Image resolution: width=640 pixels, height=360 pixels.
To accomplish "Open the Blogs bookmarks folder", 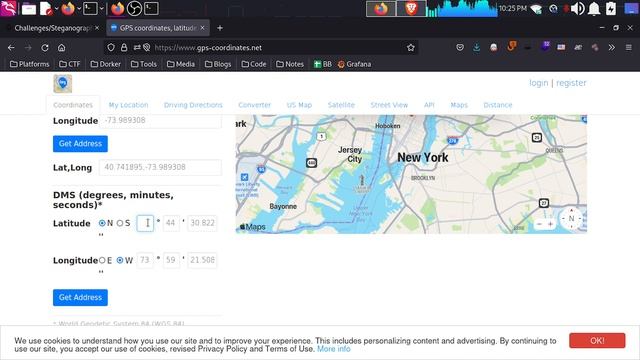I will [x=218, y=64].
